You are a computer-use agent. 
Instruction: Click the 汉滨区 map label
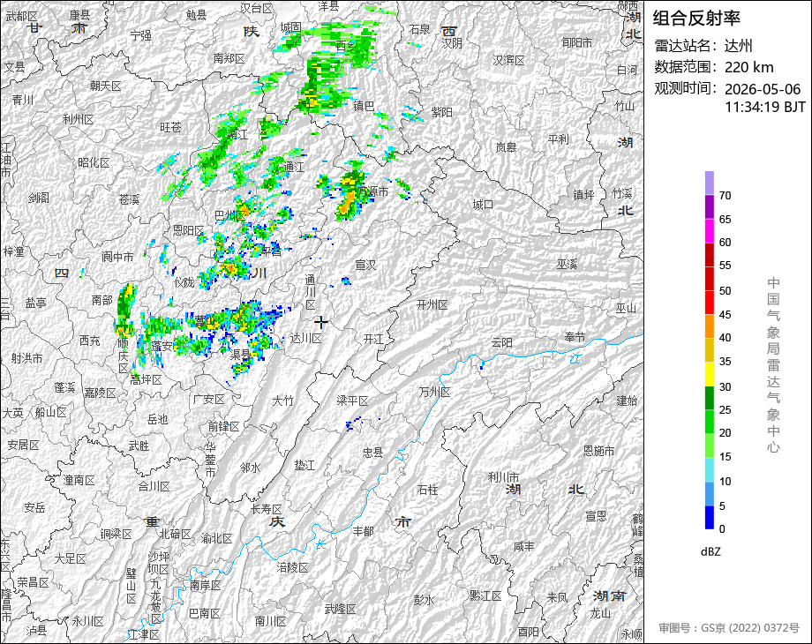pos(508,60)
